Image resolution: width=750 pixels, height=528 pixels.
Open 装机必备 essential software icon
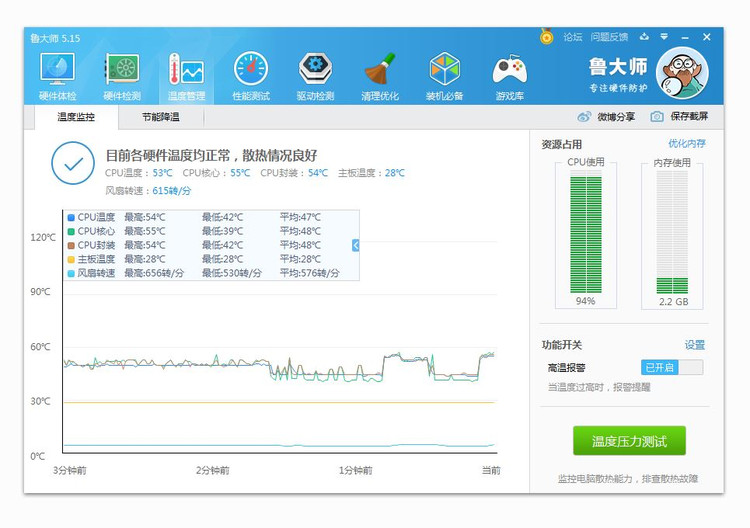444,76
